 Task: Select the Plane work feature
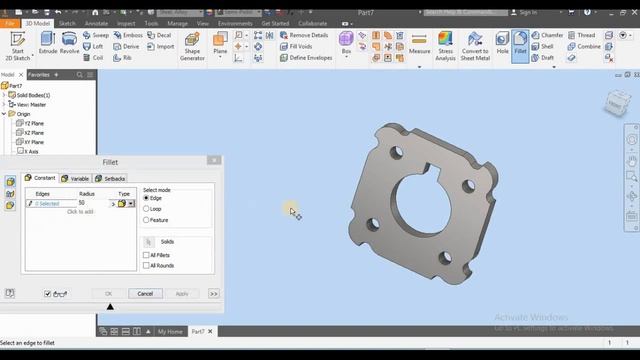click(x=220, y=43)
